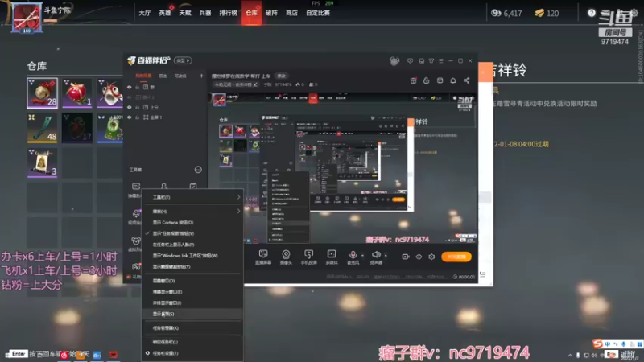
Task: Open the screen capture source (直播屏幕)
Action: pyautogui.click(x=263, y=257)
